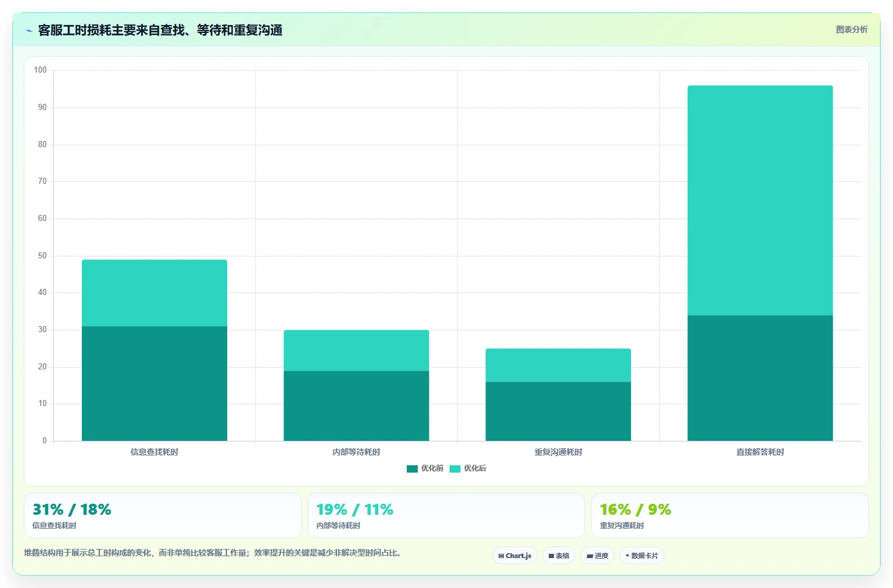Image resolution: width=893 pixels, height=588 pixels.
Task: Click the dark teal 优化前 legend swatch
Action: (412, 469)
